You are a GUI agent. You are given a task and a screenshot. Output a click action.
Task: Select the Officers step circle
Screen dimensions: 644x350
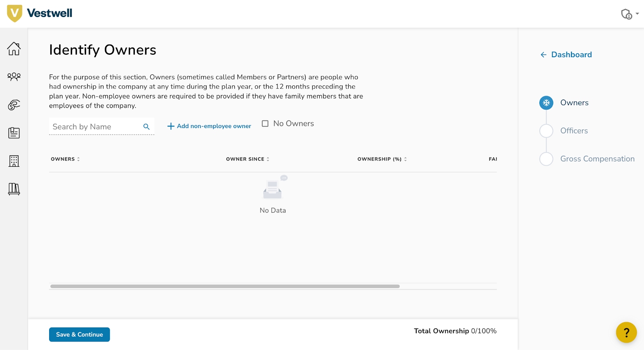tap(546, 131)
